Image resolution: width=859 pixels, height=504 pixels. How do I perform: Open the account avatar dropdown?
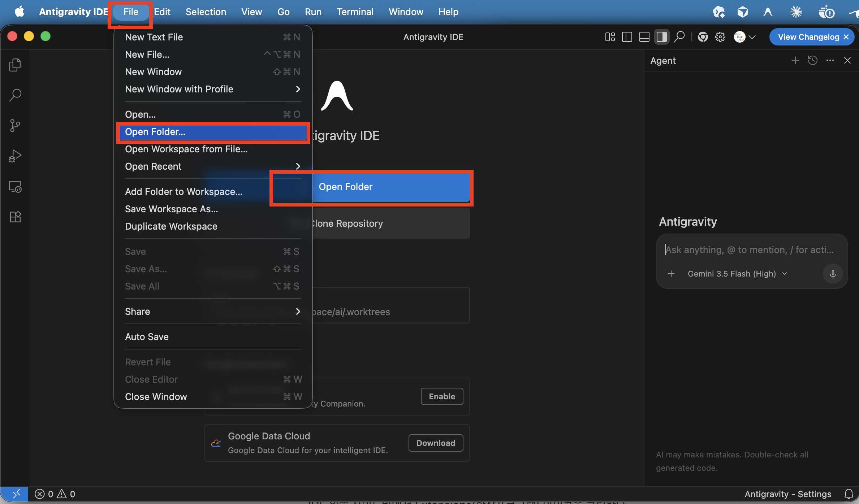pyautogui.click(x=745, y=37)
